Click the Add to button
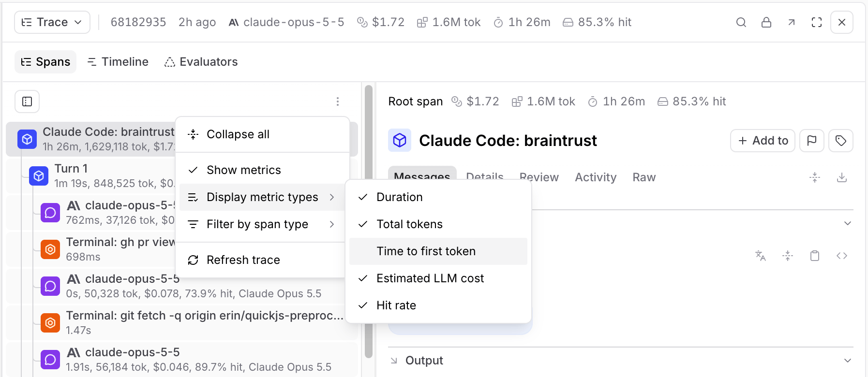The height and width of the screenshot is (377, 868). click(x=763, y=141)
